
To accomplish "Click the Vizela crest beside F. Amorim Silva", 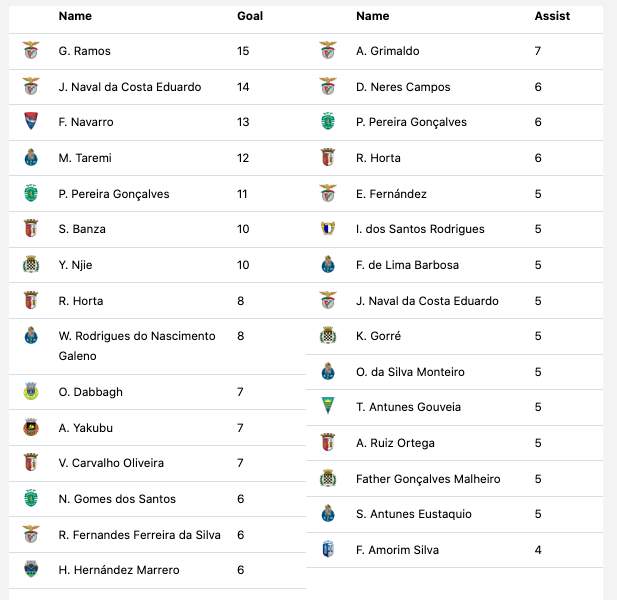I will [328, 549].
